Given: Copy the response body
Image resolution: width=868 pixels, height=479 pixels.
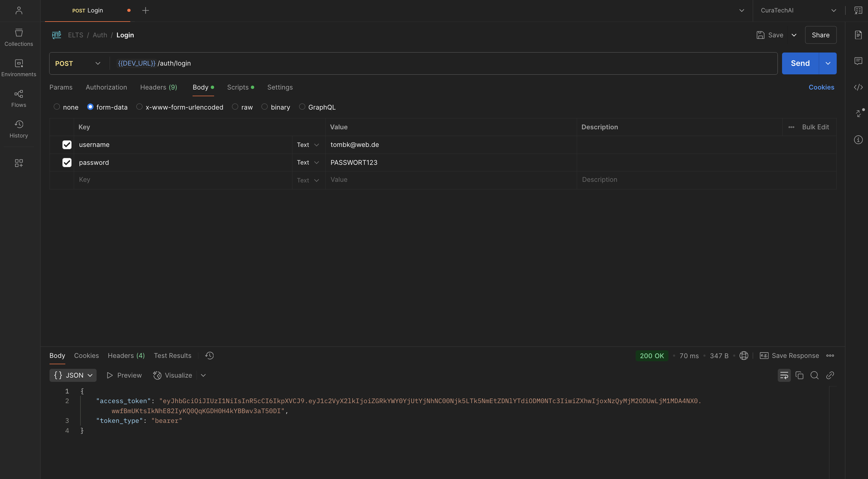Looking at the screenshot, I should pos(799,375).
